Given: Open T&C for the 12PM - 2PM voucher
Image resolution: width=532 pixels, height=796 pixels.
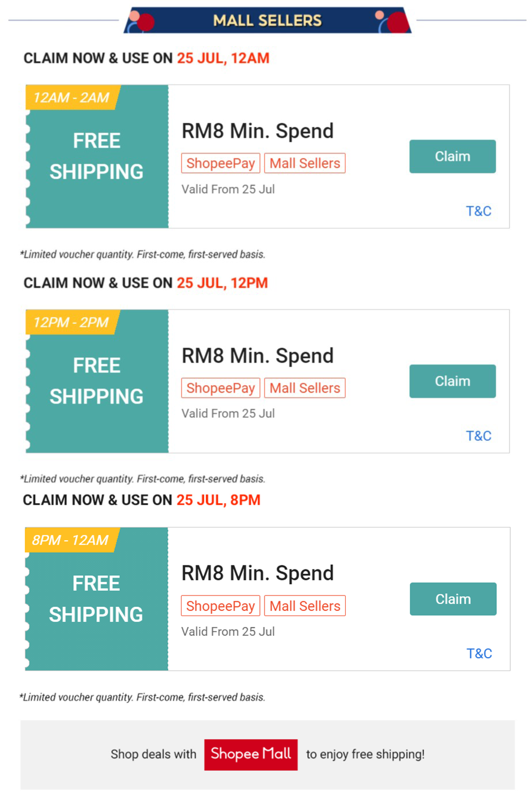Looking at the screenshot, I should pyautogui.click(x=478, y=436).
